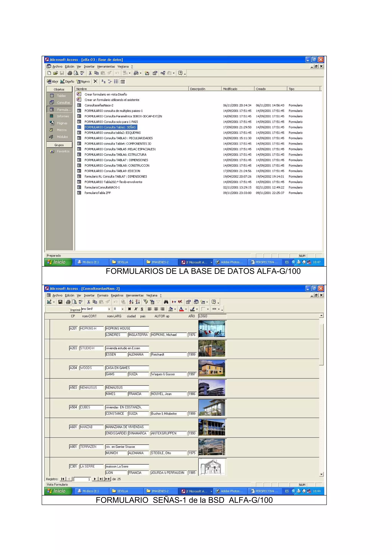Switch database window to large icons view
The image size is (392, 555).
[x=103, y=81]
